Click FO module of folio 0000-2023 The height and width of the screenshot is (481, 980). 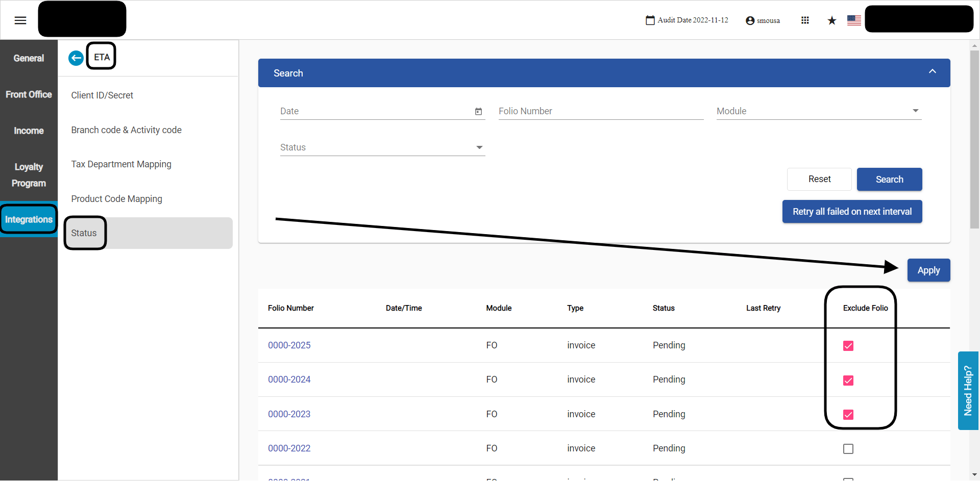492,414
